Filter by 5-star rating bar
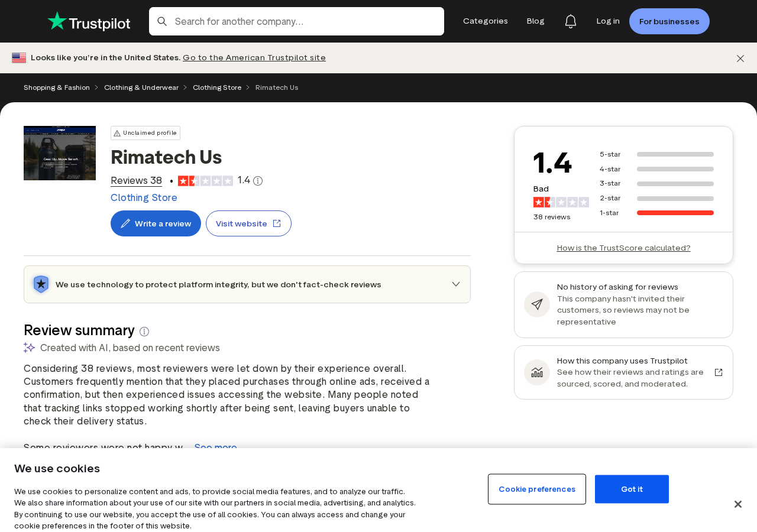 [x=656, y=154]
